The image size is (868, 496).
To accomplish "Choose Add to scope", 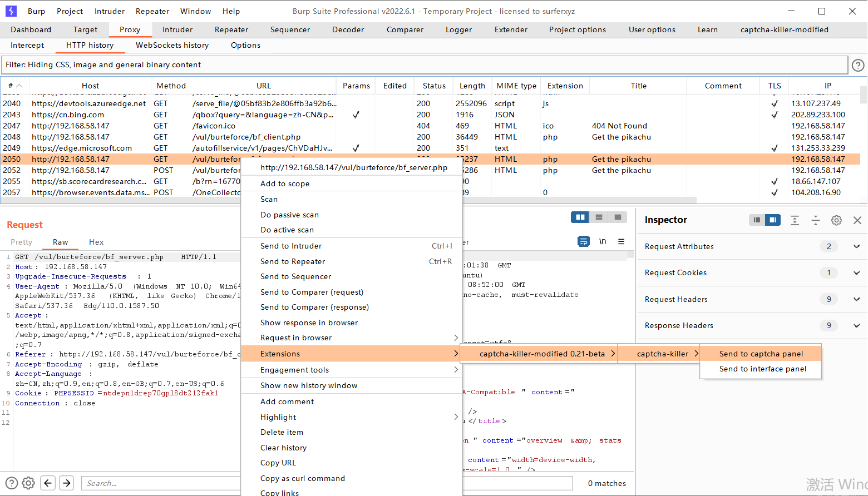I will (x=351, y=183).
